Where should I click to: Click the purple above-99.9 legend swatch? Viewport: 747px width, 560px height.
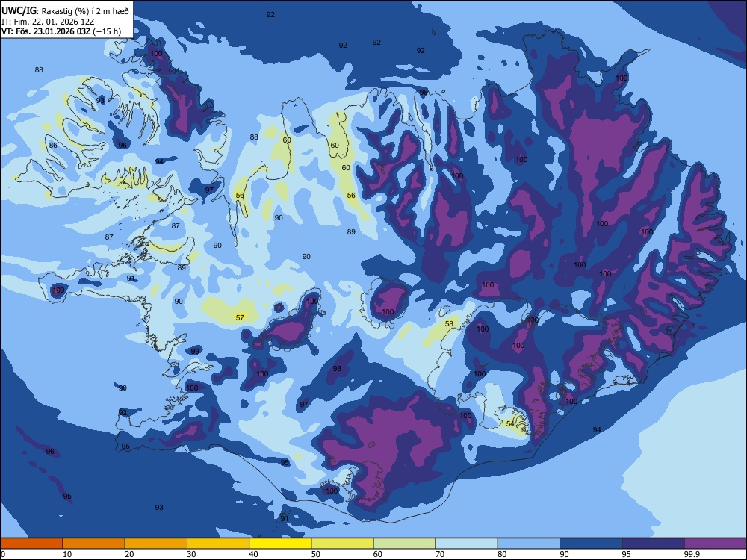(x=715, y=544)
